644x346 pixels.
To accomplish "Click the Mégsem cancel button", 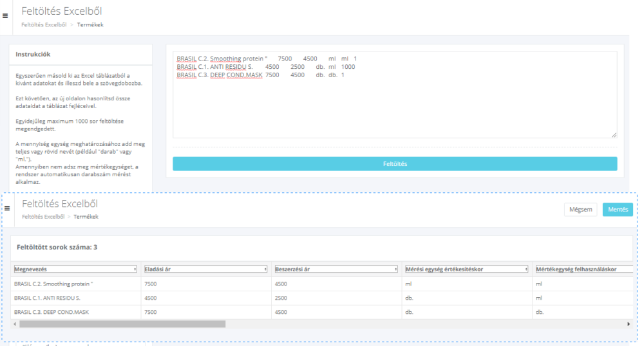I will [x=580, y=210].
